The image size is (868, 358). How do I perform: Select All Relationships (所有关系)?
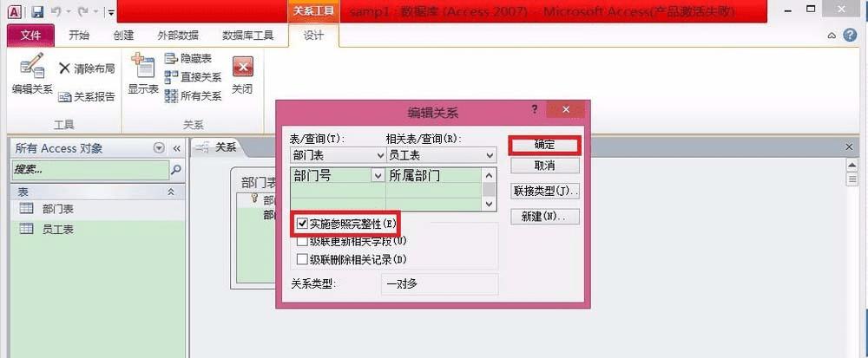tap(194, 96)
